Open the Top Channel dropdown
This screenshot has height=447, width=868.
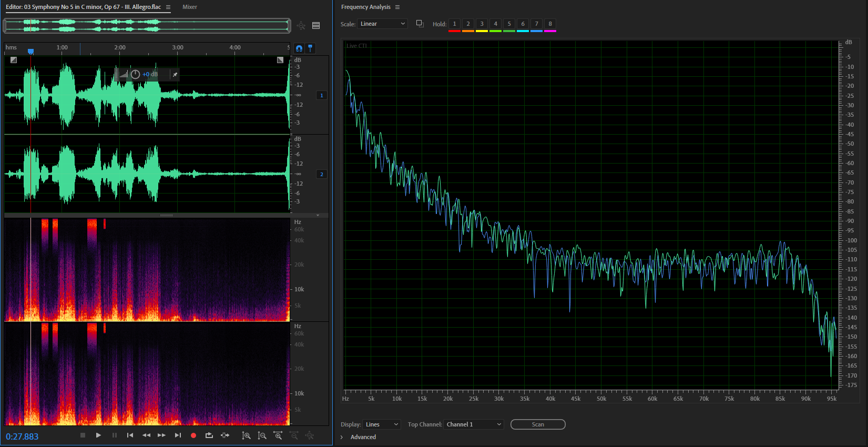474,424
